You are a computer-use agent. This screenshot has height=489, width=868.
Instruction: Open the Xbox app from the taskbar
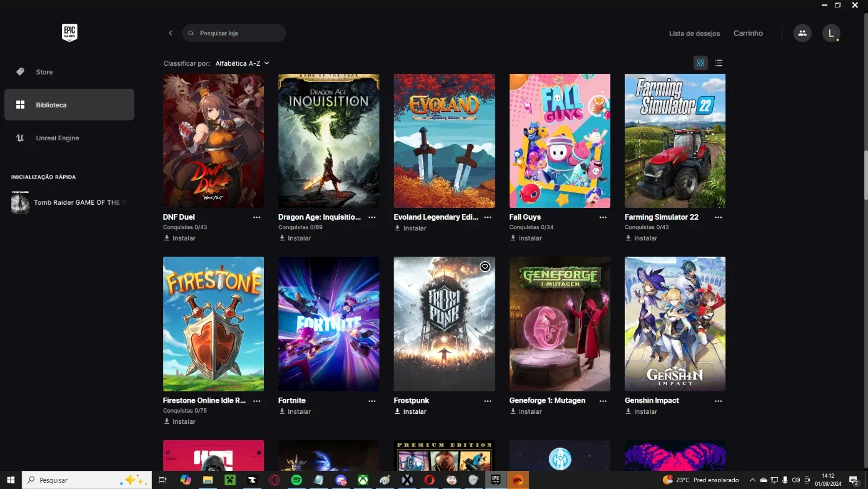(363, 480)
